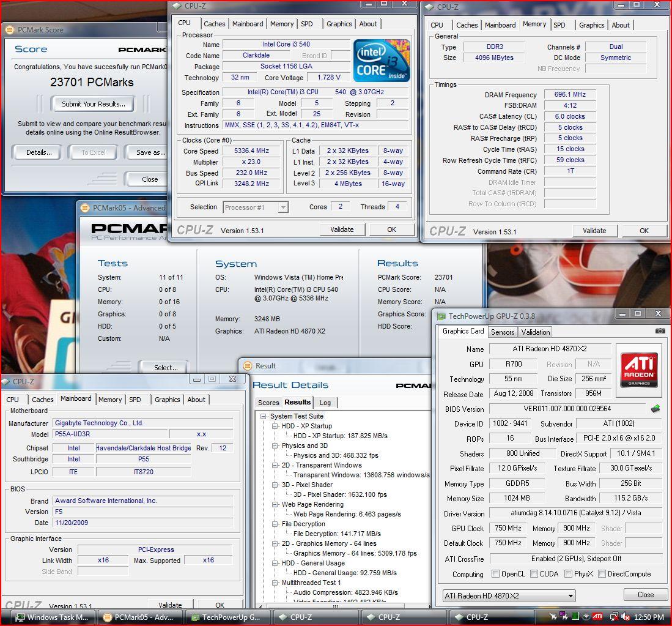Screen dimensions: 672x626
Task: Enable the OpenCL checkbox
Action: pos(495,574)
